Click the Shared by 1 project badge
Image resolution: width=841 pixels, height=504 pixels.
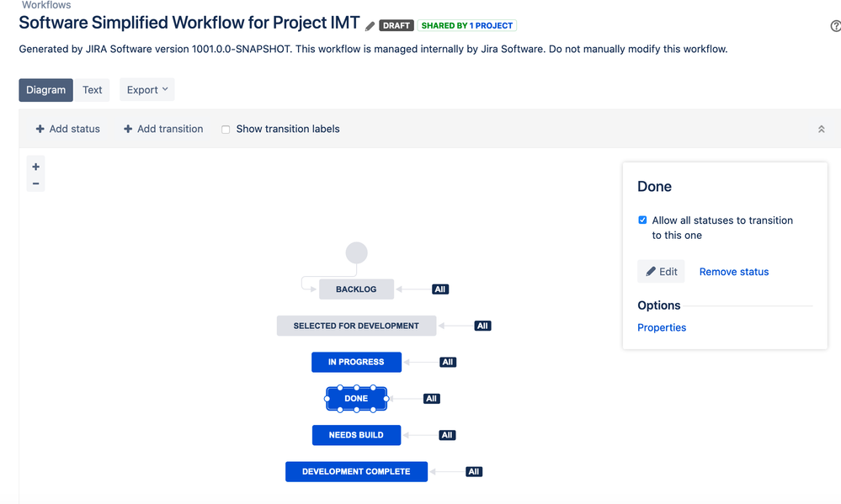point(466,25)
